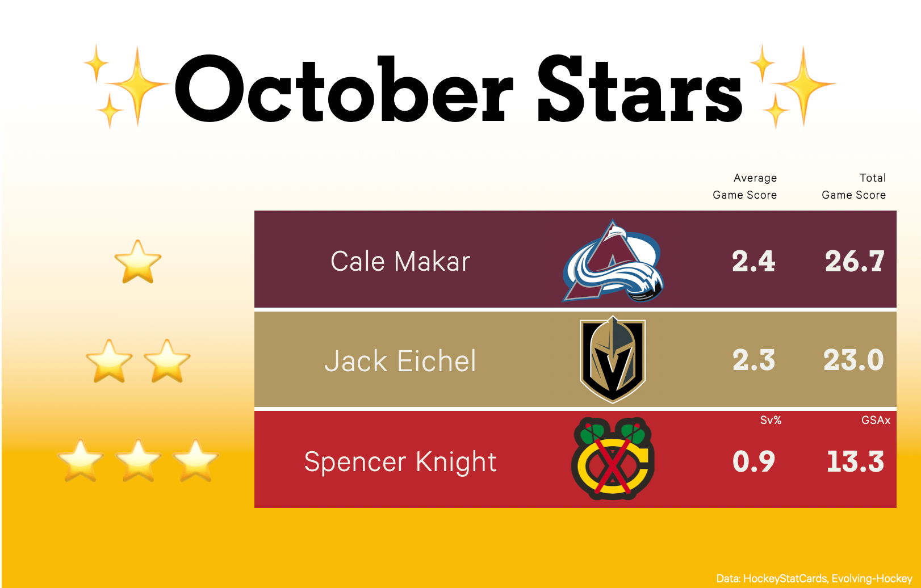Click the Colorado Avalanche logo
Image resolution: width=921 pixels, height=588 pixels.
[x=613, y=261]
